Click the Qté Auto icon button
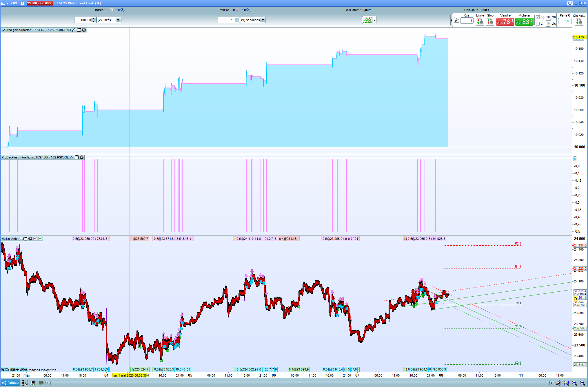Screen dimensions: 588x387 [x=579, y=22]
